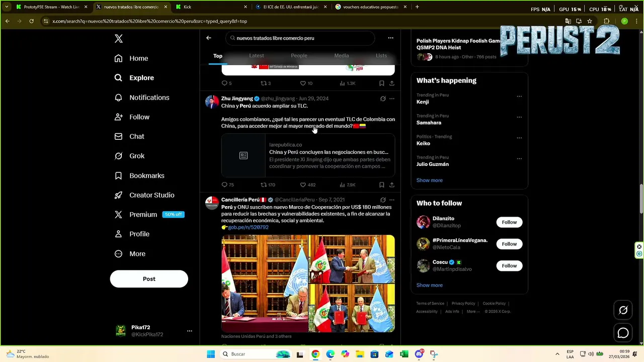Open a new browser tab
The width and height of the screenshot is (644, 362).
[417, 7]
